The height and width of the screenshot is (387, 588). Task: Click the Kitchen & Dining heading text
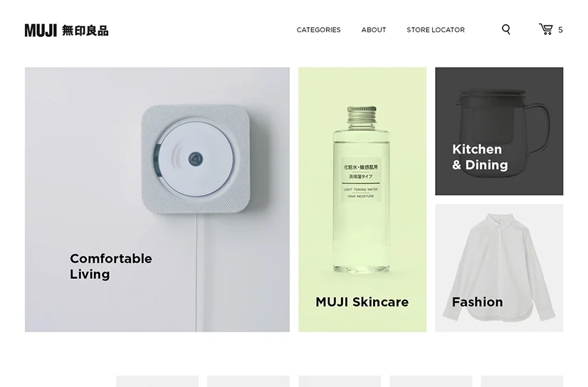pyautogui.click(x=480, y=157)
